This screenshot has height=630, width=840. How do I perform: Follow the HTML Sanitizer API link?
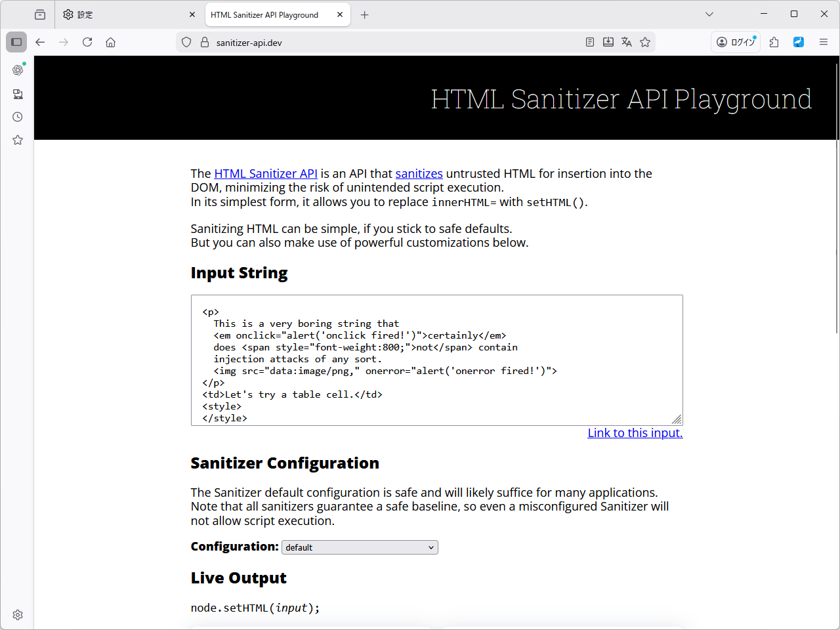(266, 173)
